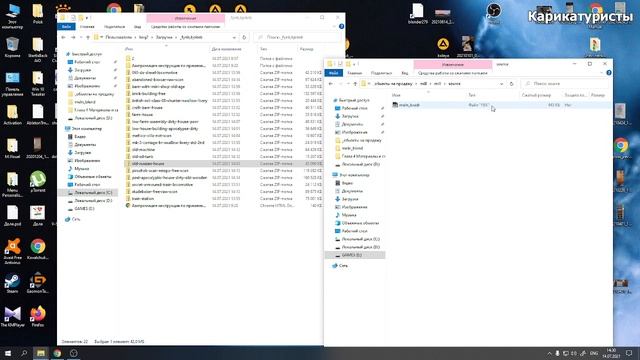Screen dimensions: 640x360
Task: Select the brick-building-free ZIP file
Action: (224, 93)
